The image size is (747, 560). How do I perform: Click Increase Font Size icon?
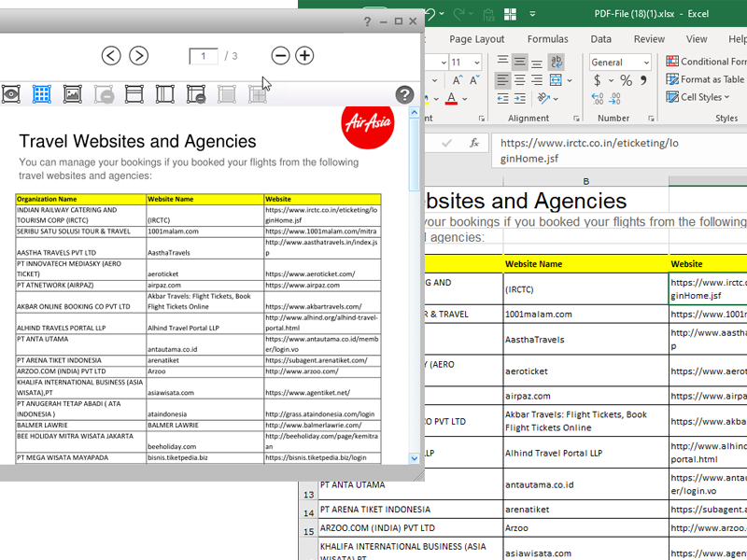click(x=458, y=80)
